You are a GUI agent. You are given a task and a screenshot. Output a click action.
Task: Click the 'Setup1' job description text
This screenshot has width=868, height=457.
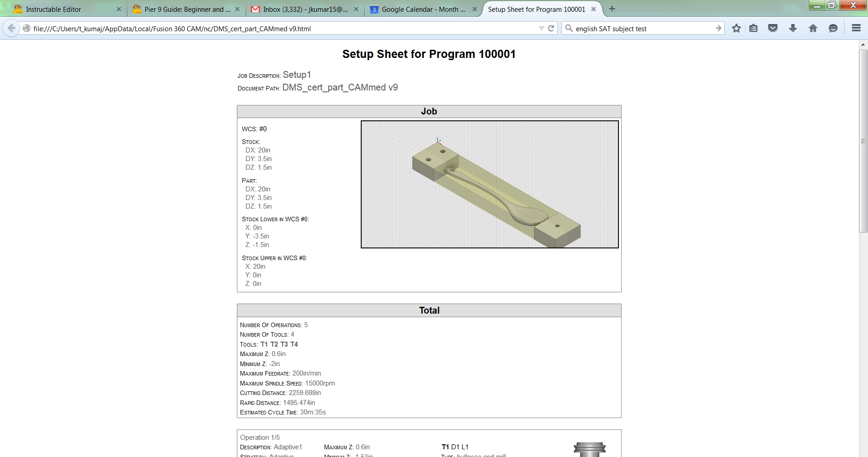pos(297,75)
